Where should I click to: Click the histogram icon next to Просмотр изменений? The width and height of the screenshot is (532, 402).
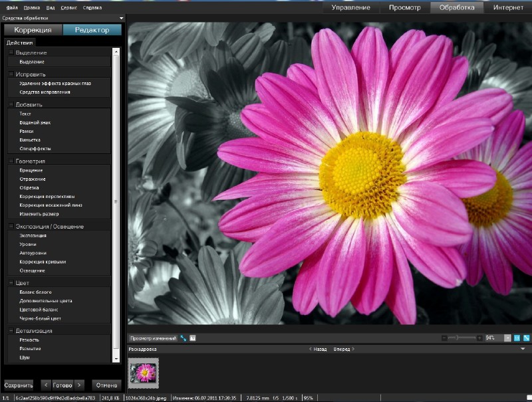[x=193, y=338]
